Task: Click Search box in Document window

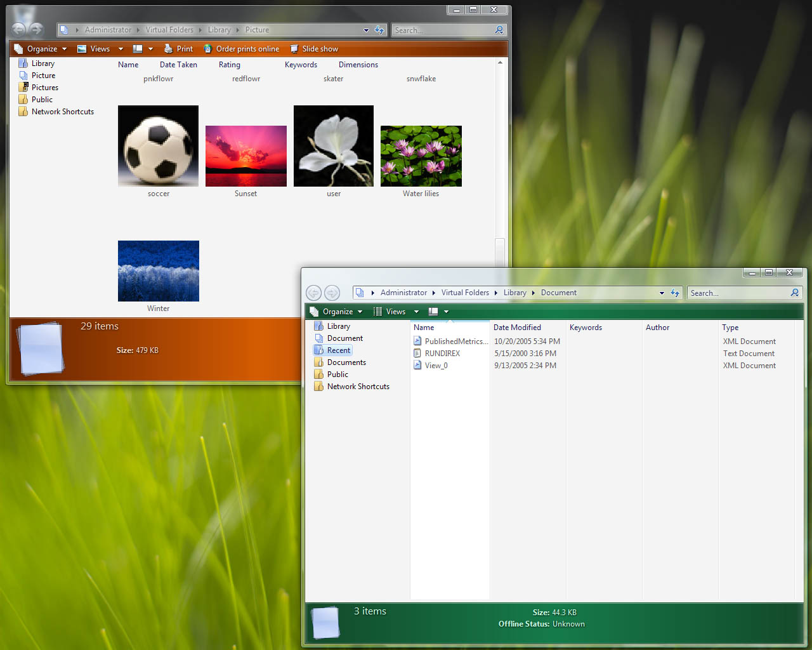Action: (x=738, y=293)
